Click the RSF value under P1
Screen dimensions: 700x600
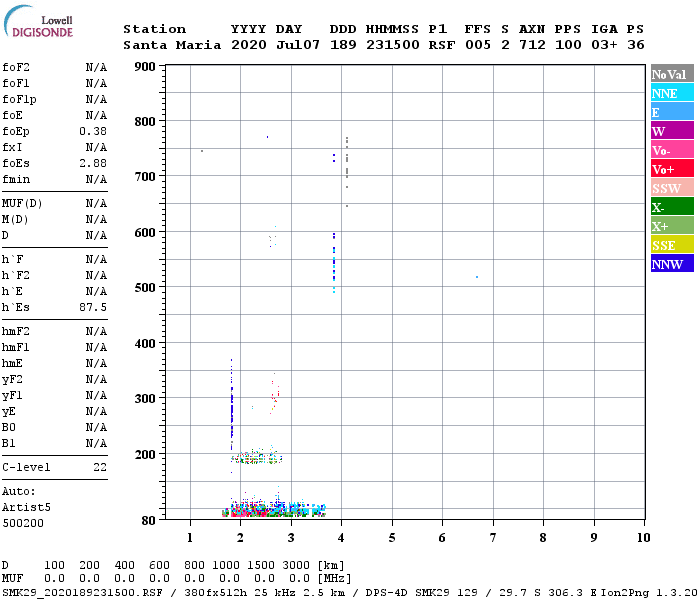pos(442,45)
